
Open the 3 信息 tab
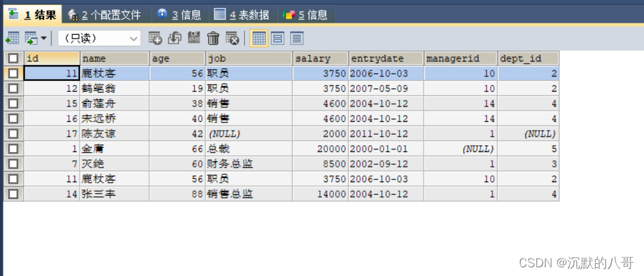[x=179, y=15]
